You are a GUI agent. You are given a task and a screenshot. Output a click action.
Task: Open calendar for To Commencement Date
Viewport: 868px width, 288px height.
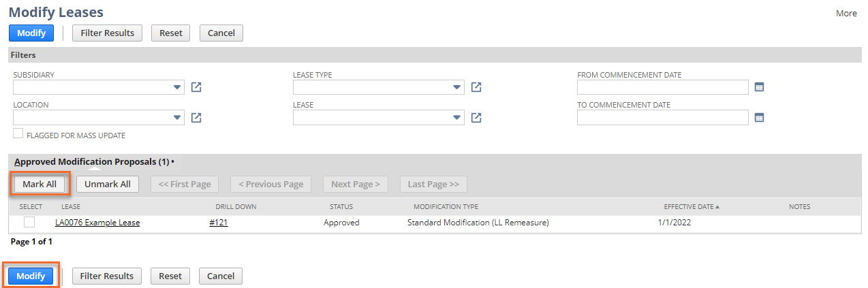coord(759,118)
